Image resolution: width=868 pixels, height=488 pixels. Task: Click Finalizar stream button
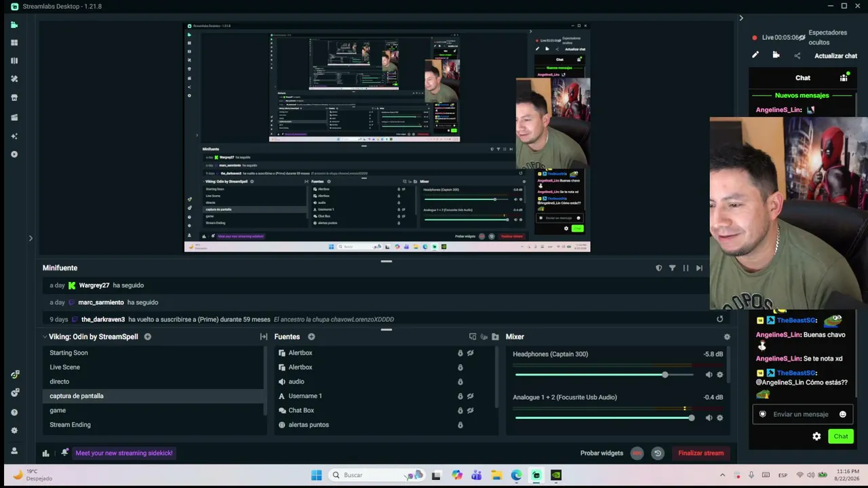click(x=701, y=453)
